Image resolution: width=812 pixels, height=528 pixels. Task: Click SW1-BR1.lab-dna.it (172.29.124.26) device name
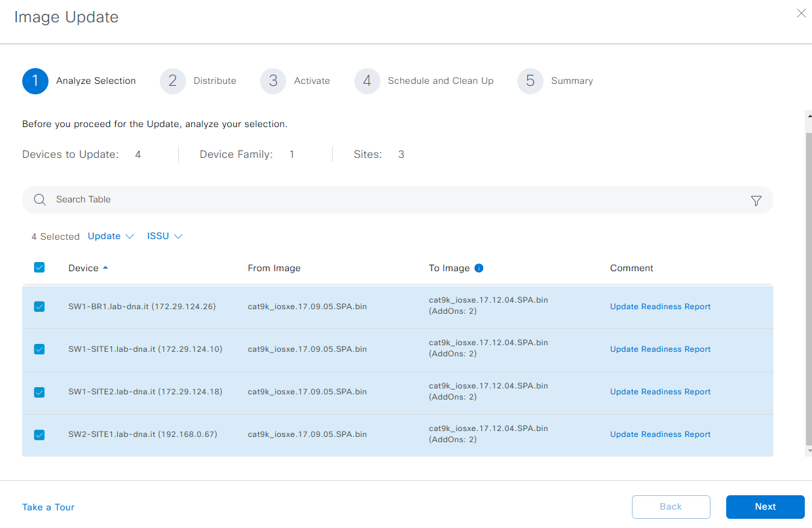click(142, 307)
